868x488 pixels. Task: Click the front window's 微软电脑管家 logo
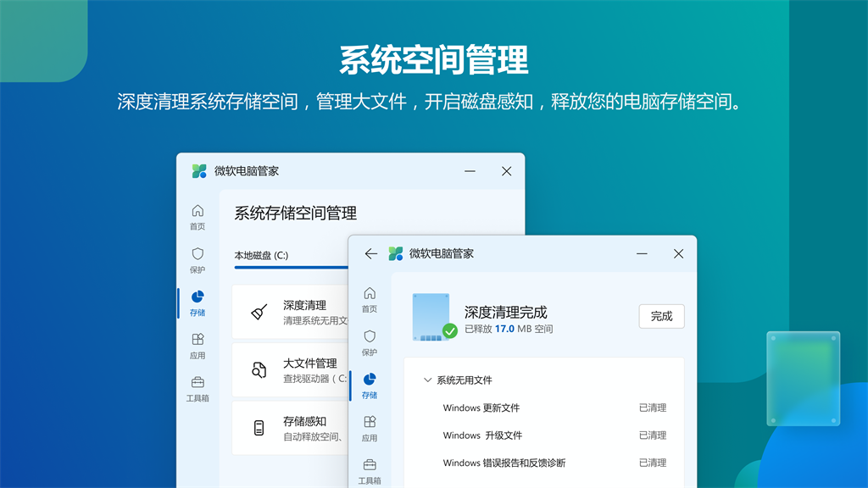tap(396, 253)
